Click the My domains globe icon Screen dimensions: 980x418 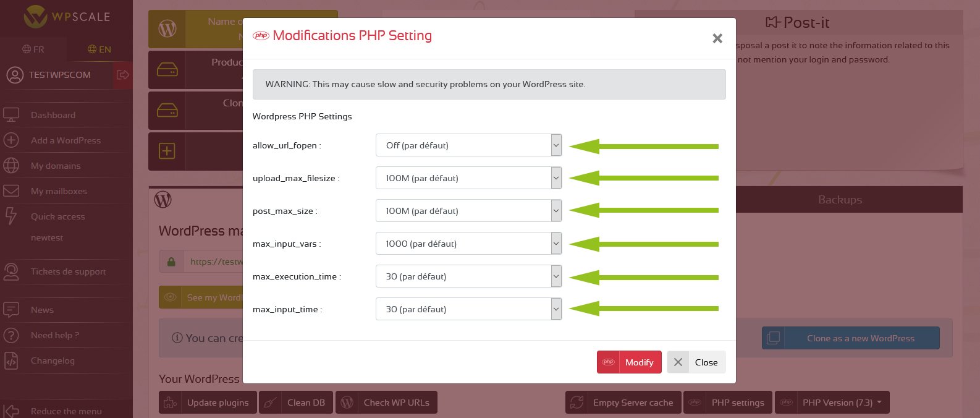(11, 166)
